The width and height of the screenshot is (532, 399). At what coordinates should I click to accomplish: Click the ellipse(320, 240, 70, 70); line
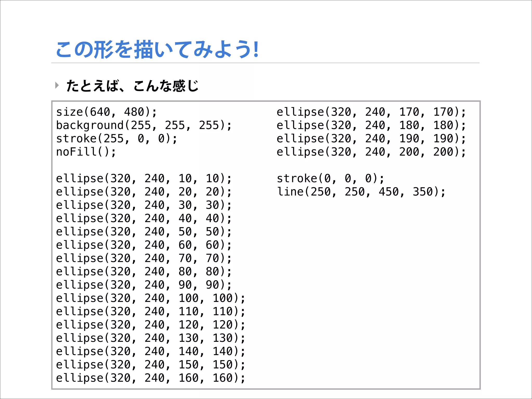click(x=144, y=258)
